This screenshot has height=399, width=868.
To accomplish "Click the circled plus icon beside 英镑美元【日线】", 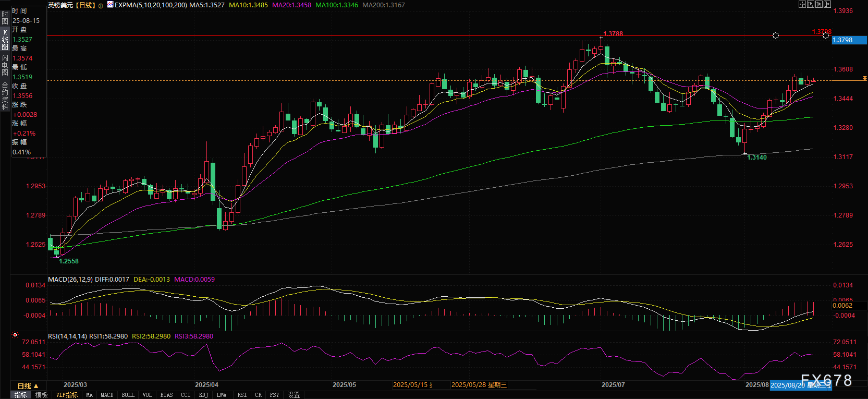I will [x=101, y=6].
